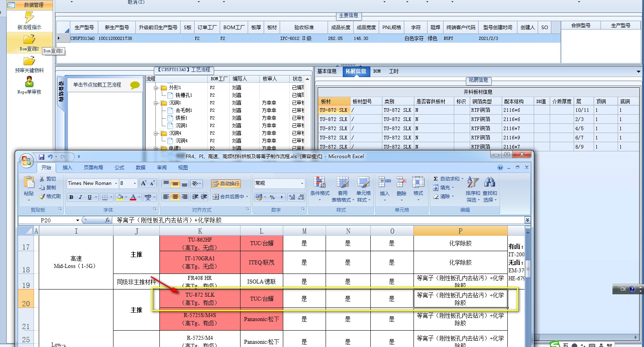This screenshot has height=347, width=644.
Task: Toggle Italic formatting
Action: (x=80, y=197)
